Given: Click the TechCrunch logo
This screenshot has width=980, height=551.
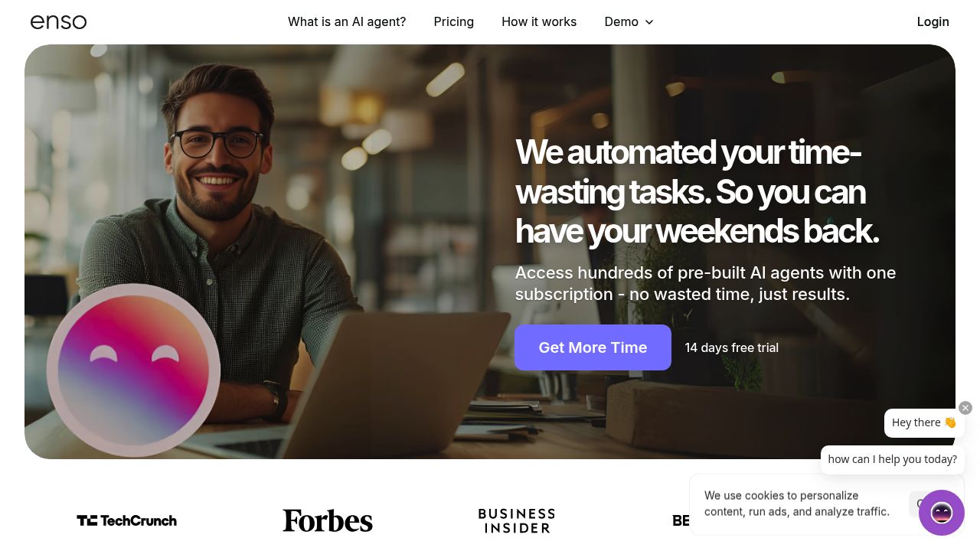Looking at the screenshot, I should pos(127,520).
